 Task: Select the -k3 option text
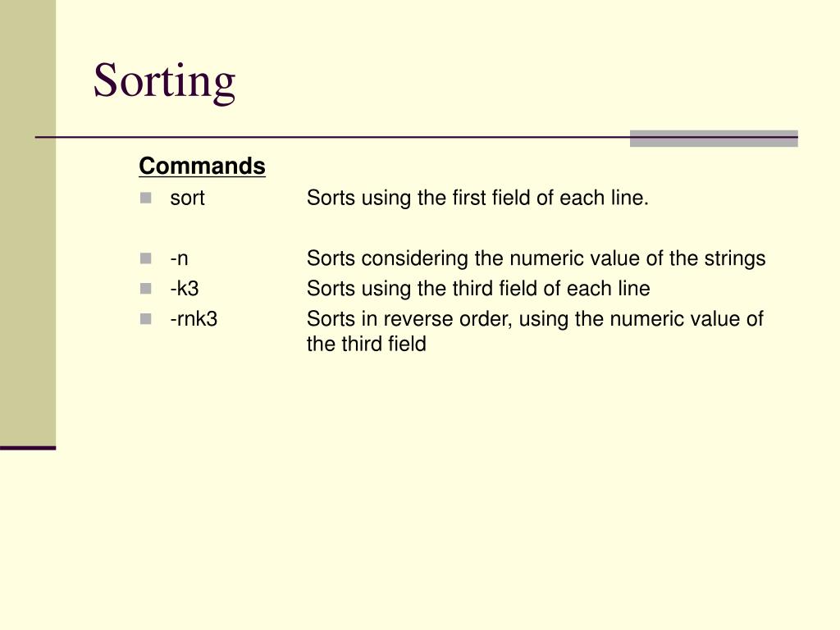185,289
